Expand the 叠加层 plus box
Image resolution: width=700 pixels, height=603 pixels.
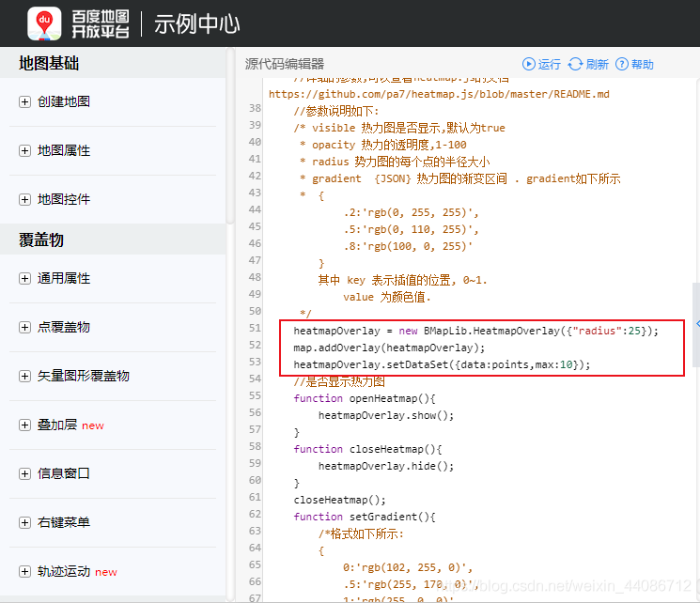tap(24, 425)
